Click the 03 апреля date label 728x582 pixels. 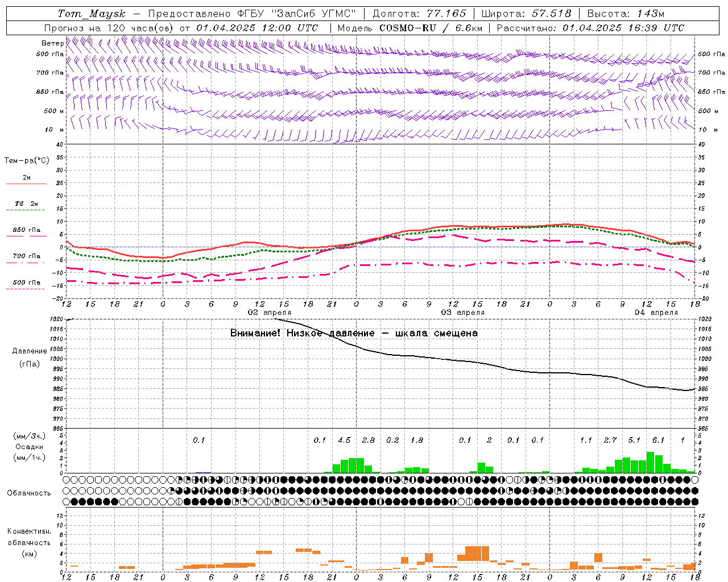click(462, 313)
